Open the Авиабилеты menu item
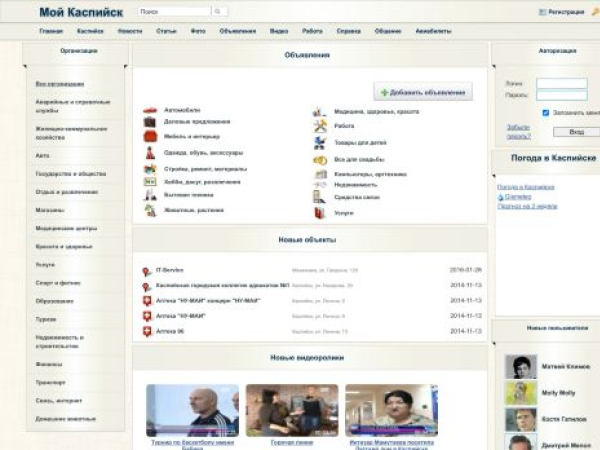 coord(434,31)
